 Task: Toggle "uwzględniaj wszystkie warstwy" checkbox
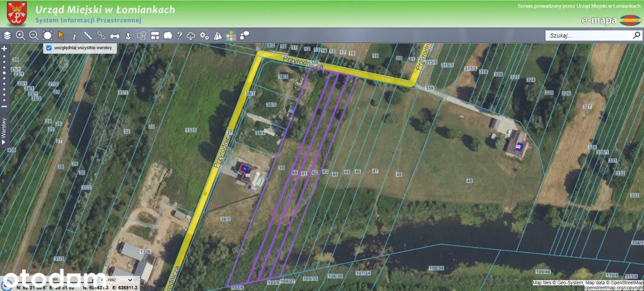[x=49, y=48]
